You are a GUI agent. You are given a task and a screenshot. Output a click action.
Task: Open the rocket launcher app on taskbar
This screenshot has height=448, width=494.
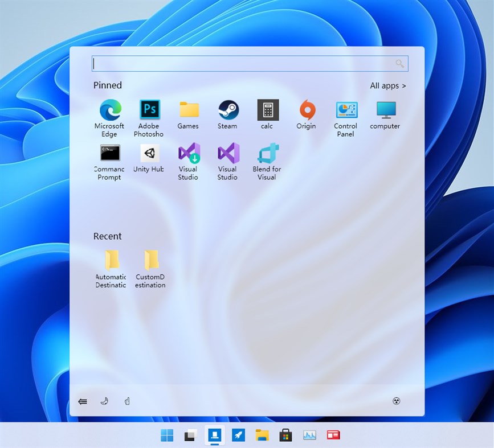point(238,434)
